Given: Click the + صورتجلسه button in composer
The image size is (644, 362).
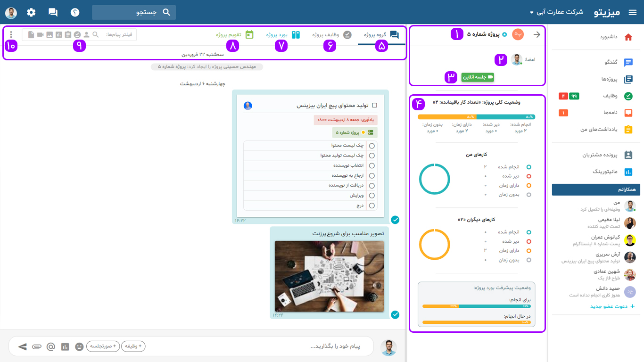Looking at the screenshot, I should 103,346.
